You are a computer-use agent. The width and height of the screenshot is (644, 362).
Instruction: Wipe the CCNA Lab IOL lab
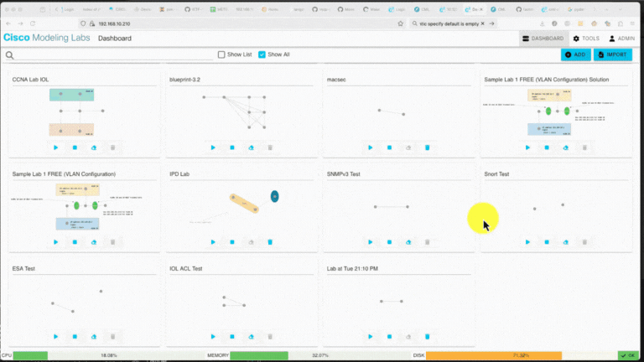coord(94,147)
